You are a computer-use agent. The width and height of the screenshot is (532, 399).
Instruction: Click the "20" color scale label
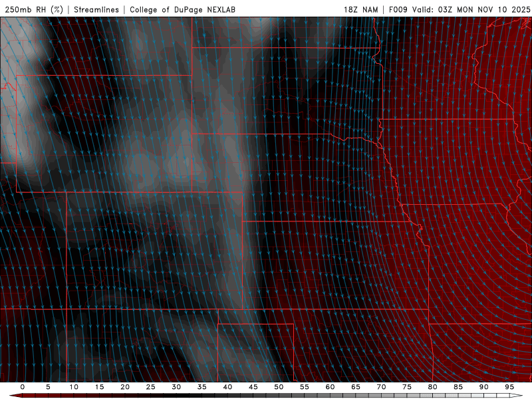125,387
